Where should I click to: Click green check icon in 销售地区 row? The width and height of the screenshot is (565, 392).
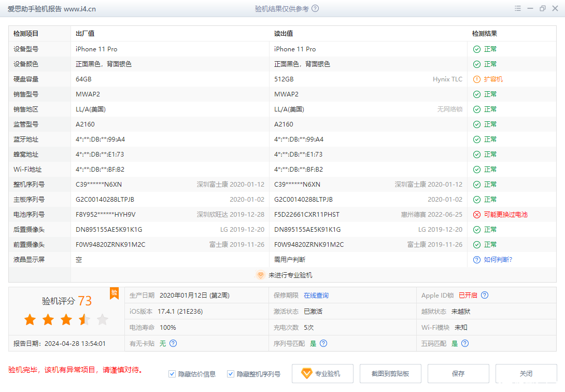pos(477,109)
